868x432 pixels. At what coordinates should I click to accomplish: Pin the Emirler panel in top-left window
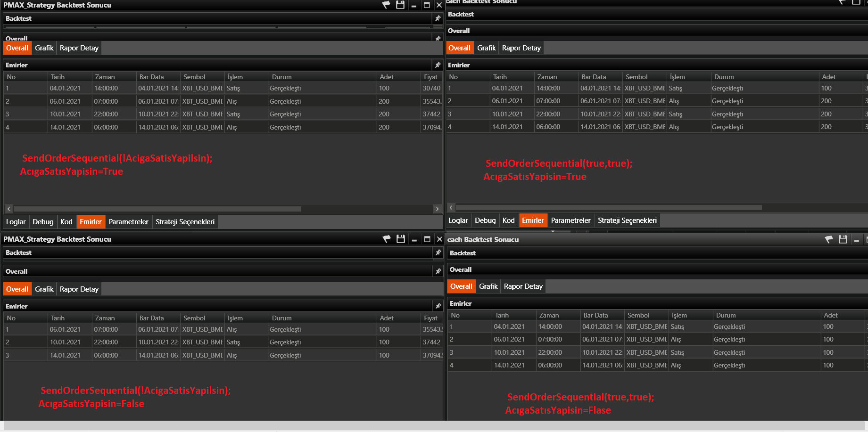[438, 65]
